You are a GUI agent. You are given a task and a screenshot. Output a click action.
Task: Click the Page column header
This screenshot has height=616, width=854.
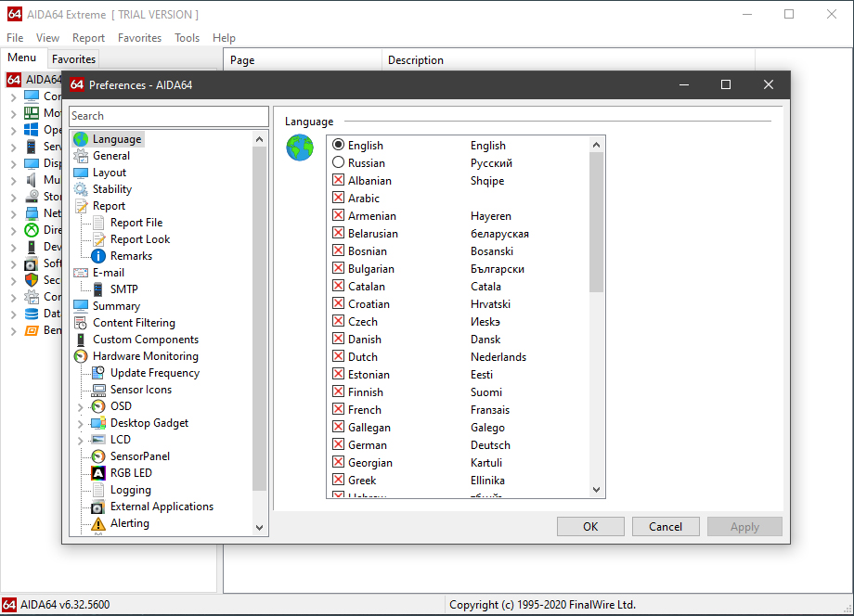tap(303, 60)
